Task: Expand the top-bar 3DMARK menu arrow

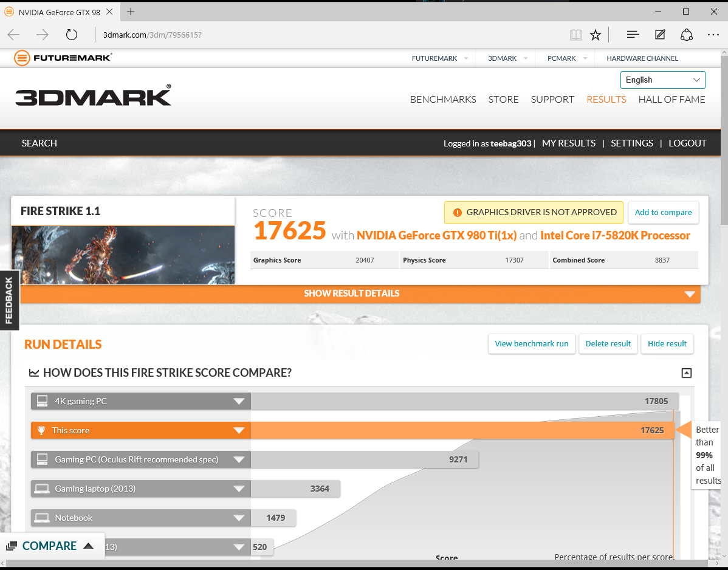Action: pos(526,58)
